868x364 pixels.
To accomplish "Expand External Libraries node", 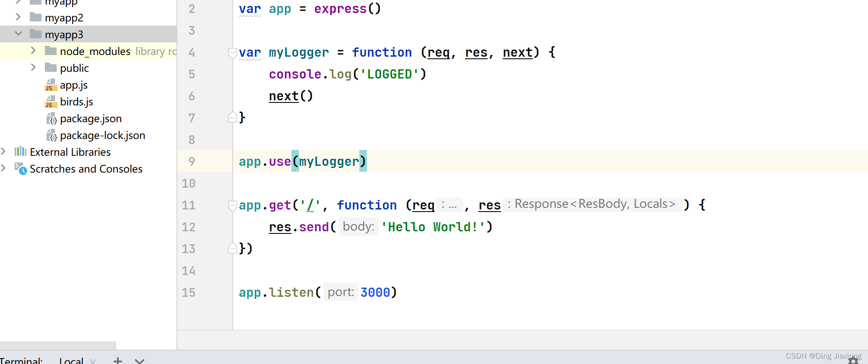I will click(3, 151).
